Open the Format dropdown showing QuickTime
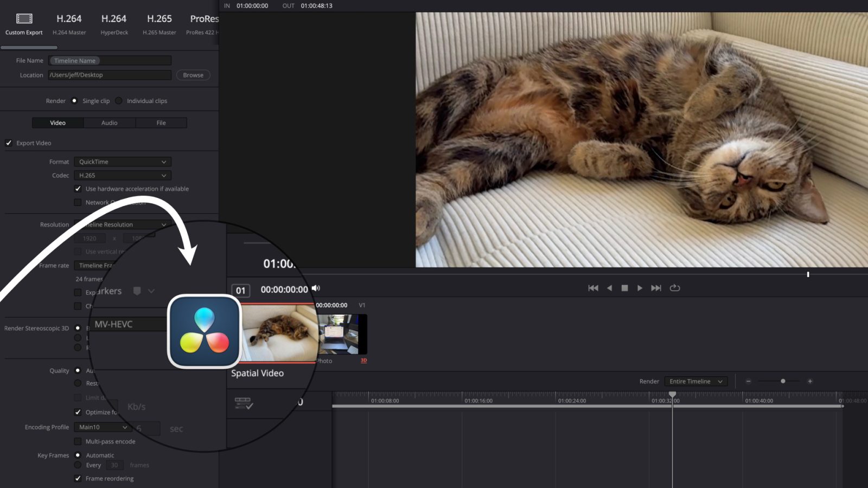The width and height of the screenshot is (868, 488). pos(122,162)
